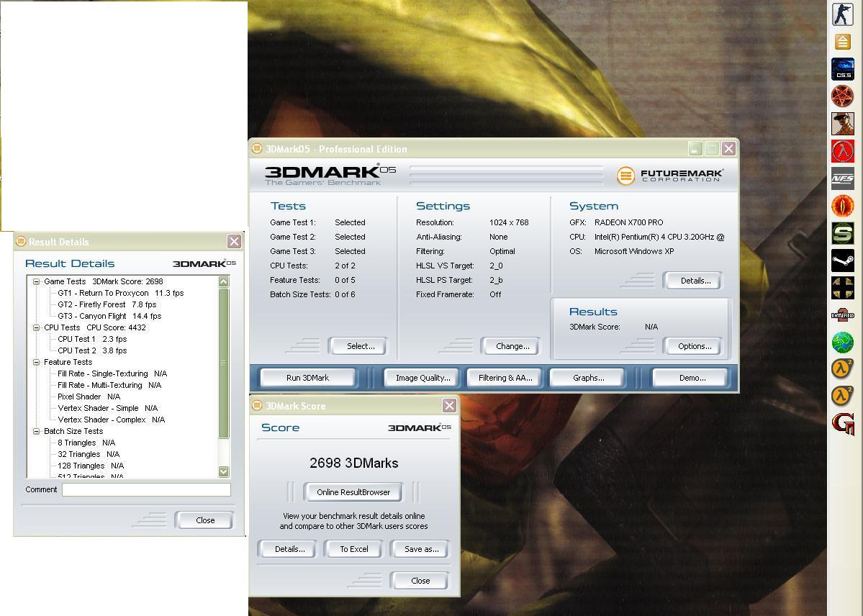Select the Pixel Shader row
Image resolution: width=863 pixels, height=616 pixels.
point(89,397)
